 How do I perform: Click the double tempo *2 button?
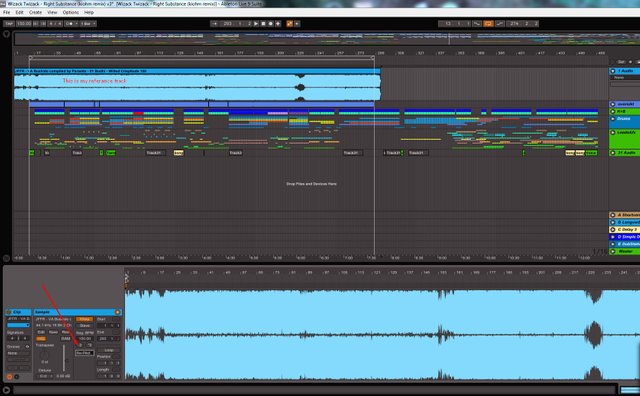(x=89, y=345)
